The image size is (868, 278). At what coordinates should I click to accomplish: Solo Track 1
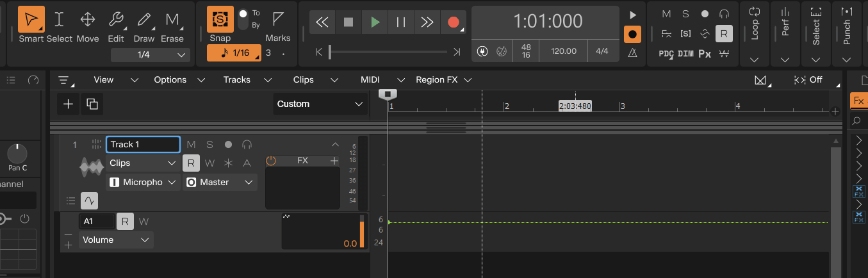(x=209, y=145)
